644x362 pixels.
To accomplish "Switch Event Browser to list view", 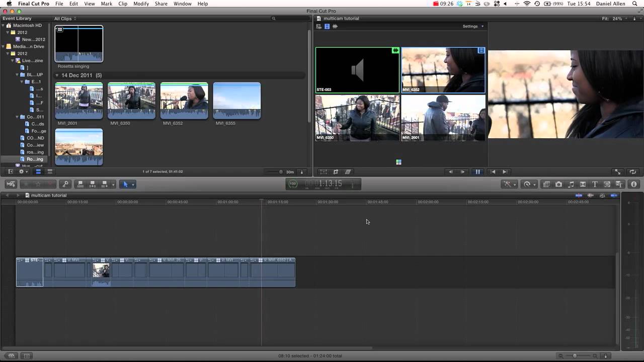I will click(49, 171).
